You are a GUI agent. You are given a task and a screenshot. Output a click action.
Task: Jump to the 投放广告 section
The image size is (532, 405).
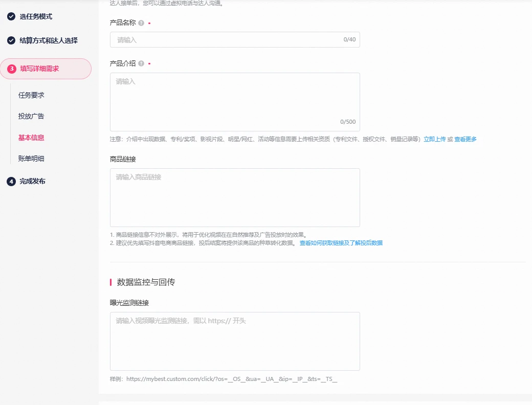tap(31, 116)
